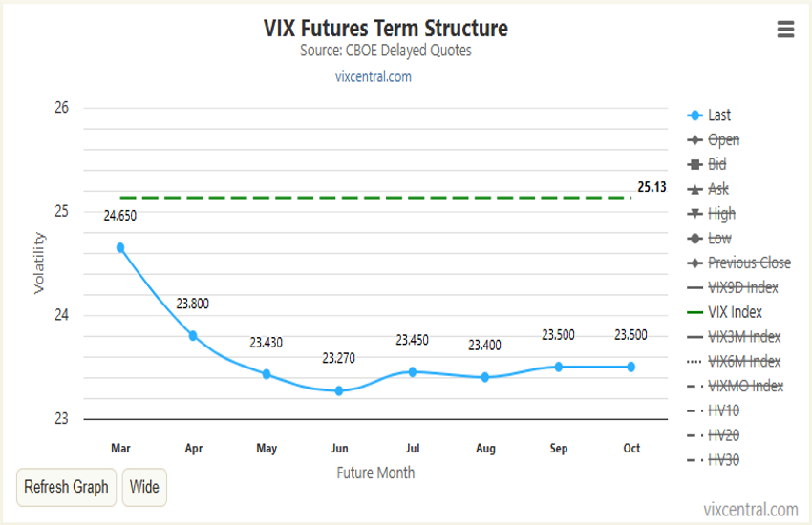Hide the green VIX Index line
812x525 pixels.
pyautogui.click(x=735, y=312)
